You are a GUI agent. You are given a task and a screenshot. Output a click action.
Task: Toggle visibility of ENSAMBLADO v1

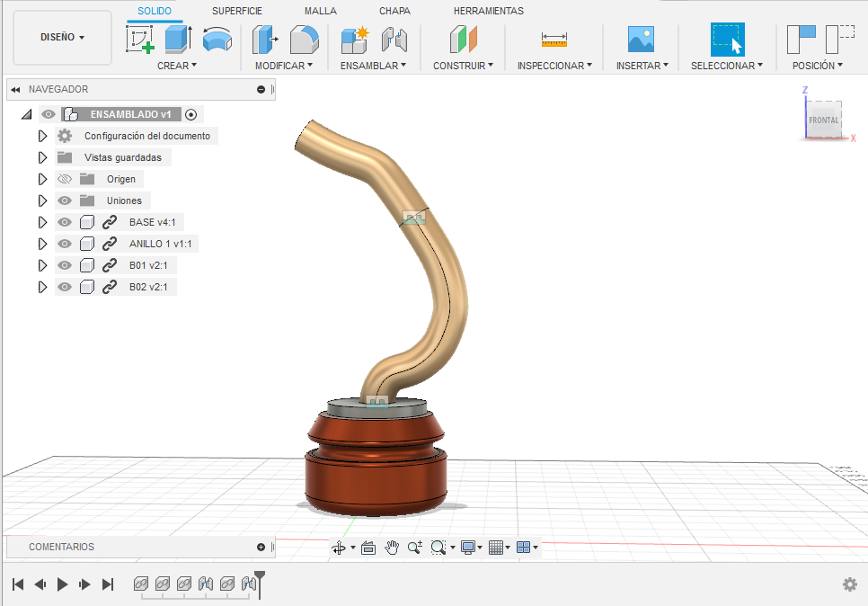click(49, 114)
